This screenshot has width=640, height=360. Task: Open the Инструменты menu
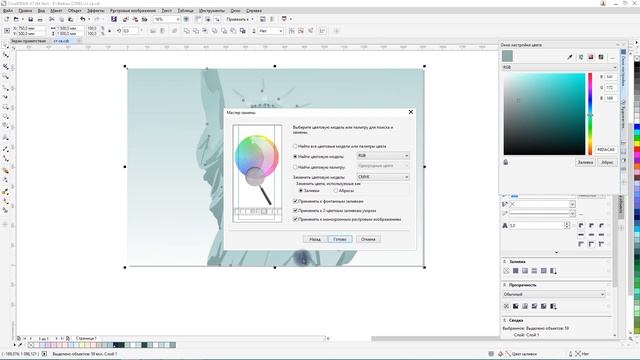click(212, 11)
